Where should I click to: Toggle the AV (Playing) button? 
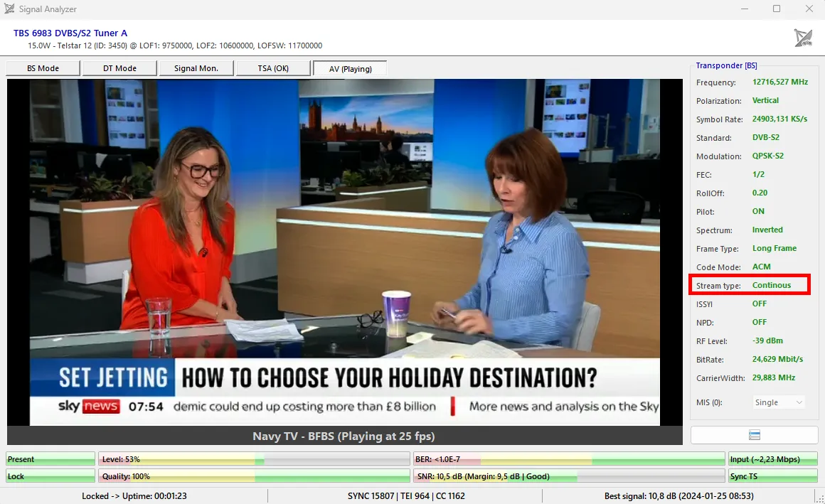pos(350,68)
